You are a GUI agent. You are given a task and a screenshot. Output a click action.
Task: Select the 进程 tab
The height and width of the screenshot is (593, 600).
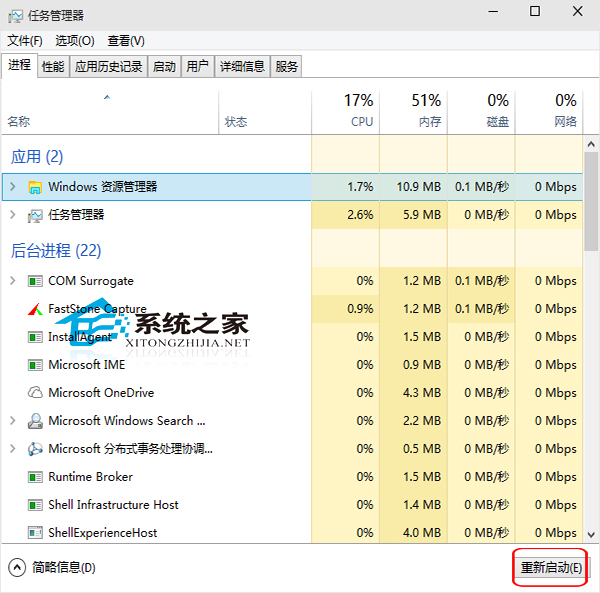(x=20, y=65)
